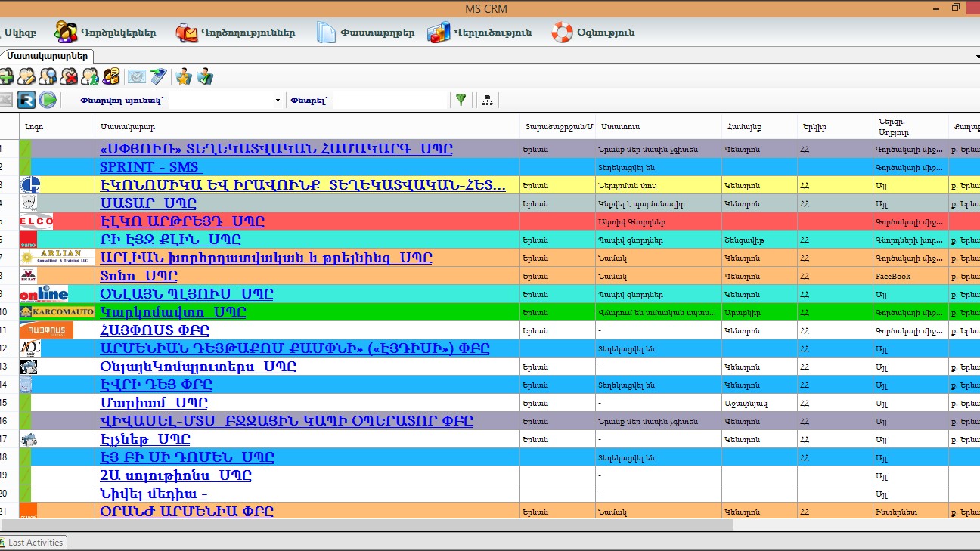Select the Շենգավիթ community cell
This screenshot has height=551, width=980.
(x=759, y=240)
